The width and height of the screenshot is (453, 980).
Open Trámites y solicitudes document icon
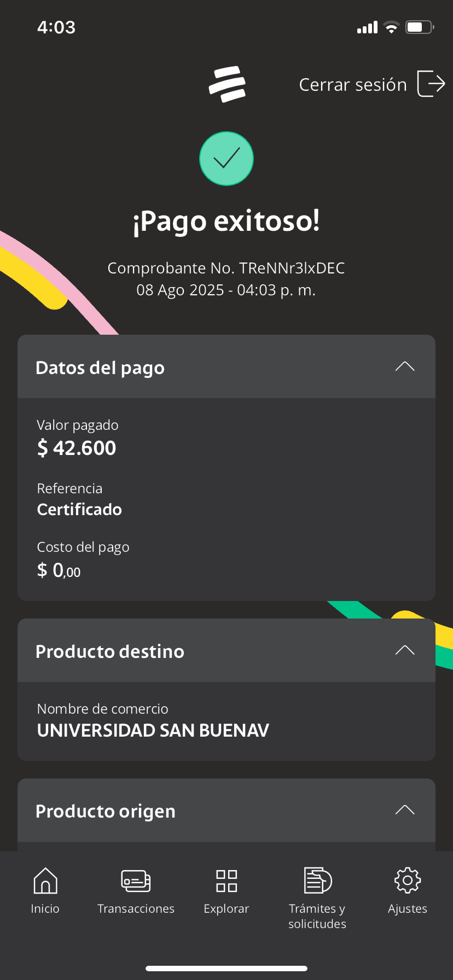coord(318,880)
